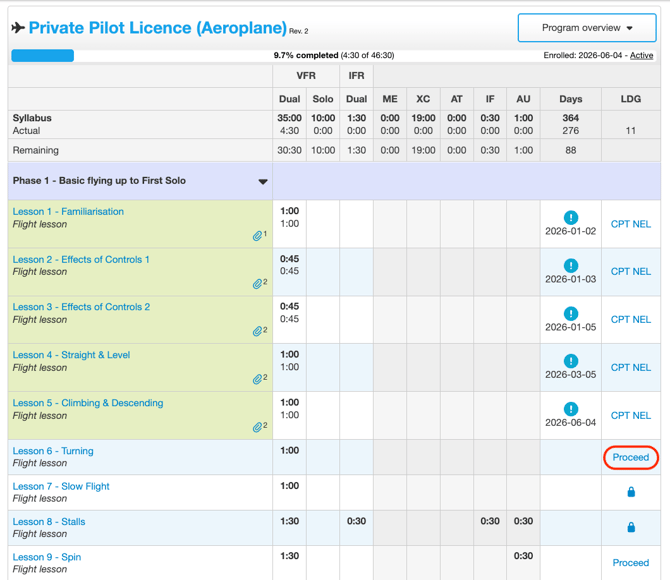Click the info alert icon above 2026-01-03

[x=571, y=265]
